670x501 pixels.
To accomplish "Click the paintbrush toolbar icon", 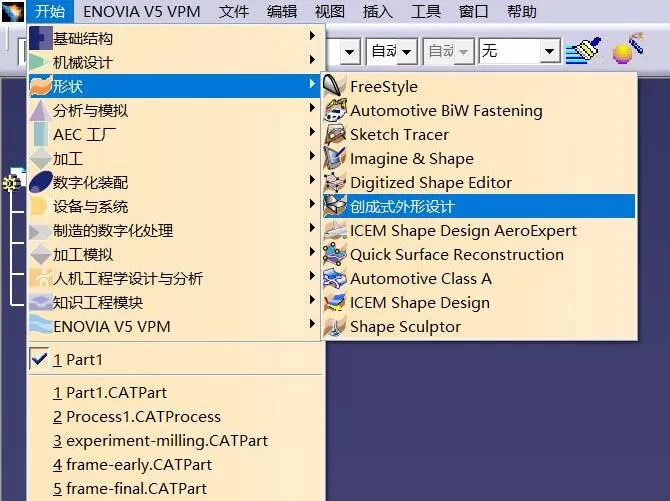I will [x=583, y=50].
